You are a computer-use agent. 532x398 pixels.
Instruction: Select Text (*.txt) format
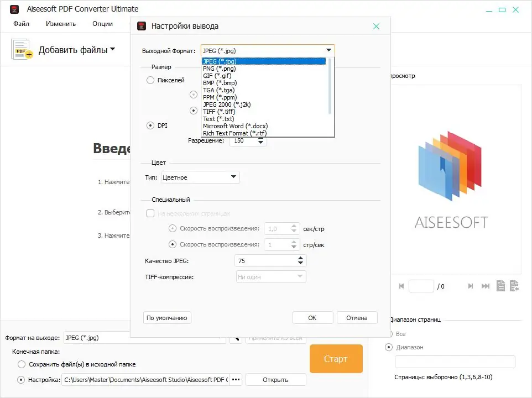tap(264, 119)
